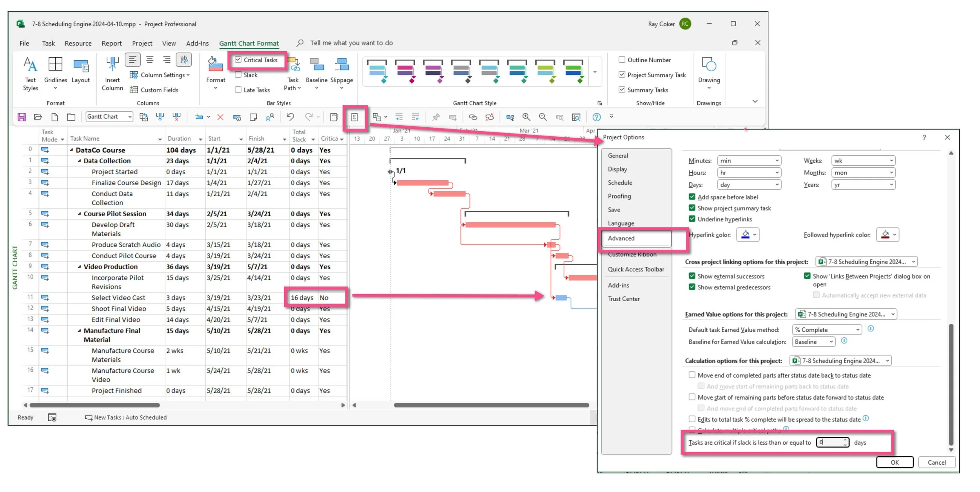This screenshot has width=980, height=492.
Task: Enable the Late Tasks checkbox
Action: pos(238,90)
